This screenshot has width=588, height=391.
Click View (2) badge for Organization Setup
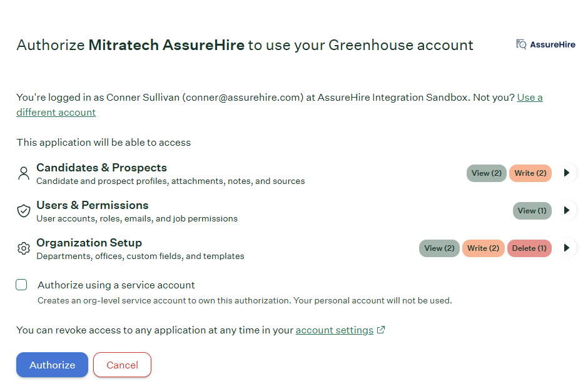(x=439, y=248)
